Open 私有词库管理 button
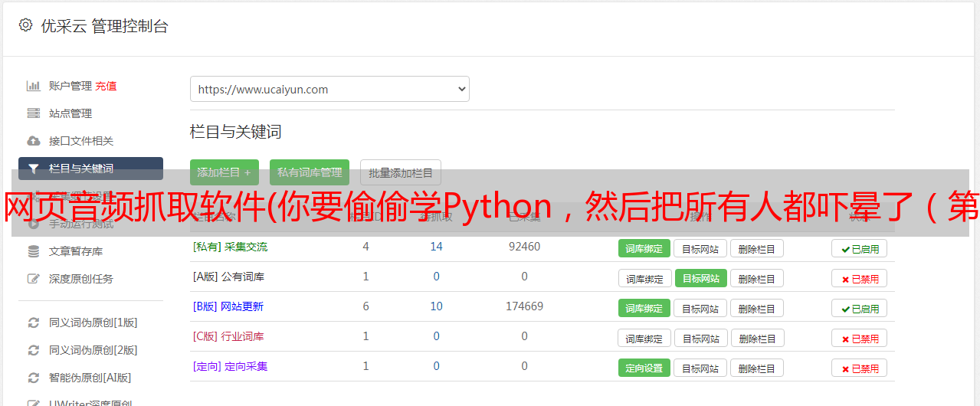The width and height of the screenshot is (980, 406). [310, 172]
